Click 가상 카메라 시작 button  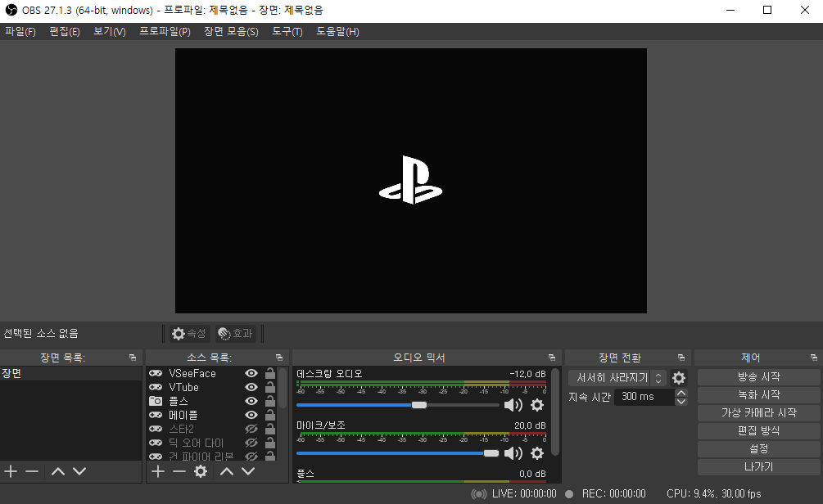click(x=758, y=412)
